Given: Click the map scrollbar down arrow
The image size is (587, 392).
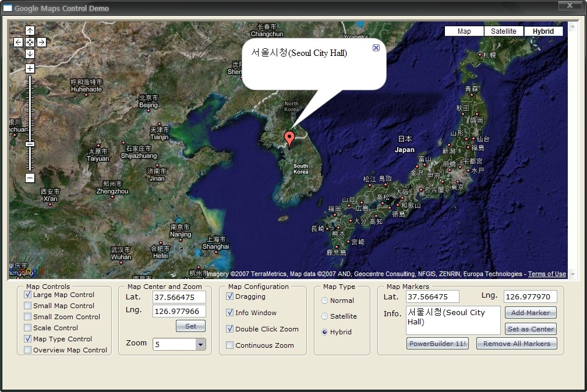Looking at the screenshot, I should (x=572, y=274).
